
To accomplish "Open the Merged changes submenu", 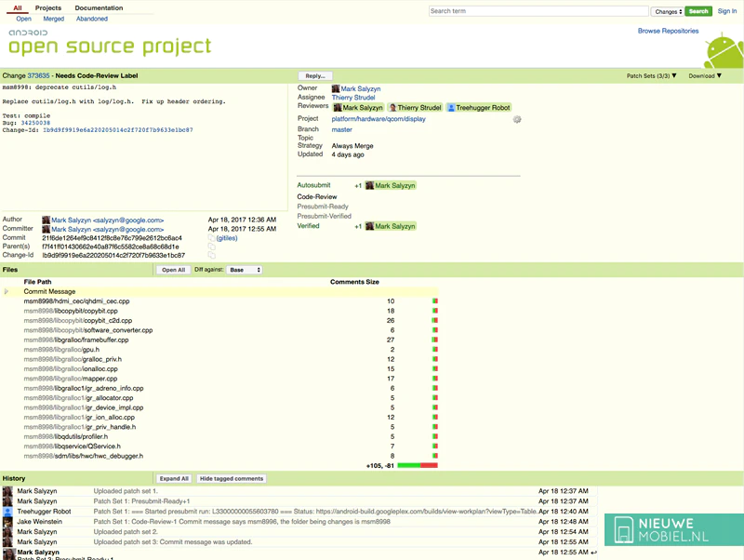I will (54, 19).
